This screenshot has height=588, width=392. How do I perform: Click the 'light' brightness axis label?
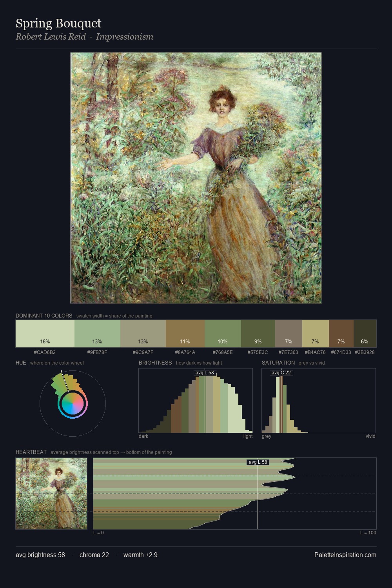pos(248,436)
